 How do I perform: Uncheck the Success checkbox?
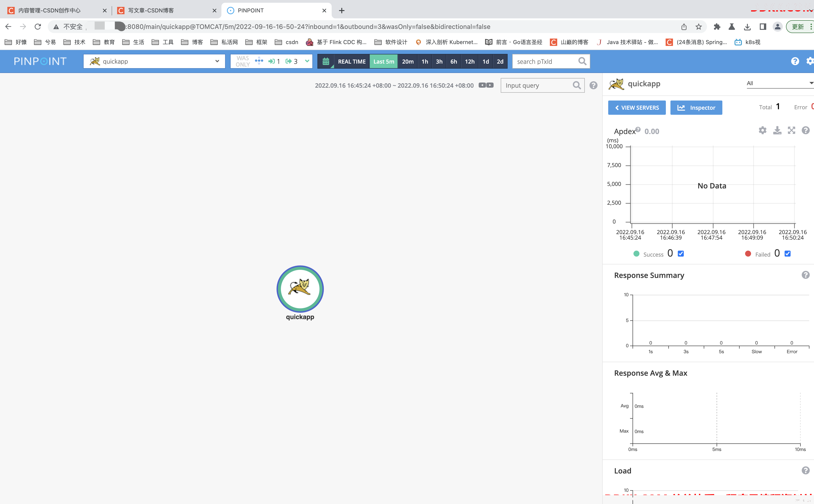click(681, 254)
